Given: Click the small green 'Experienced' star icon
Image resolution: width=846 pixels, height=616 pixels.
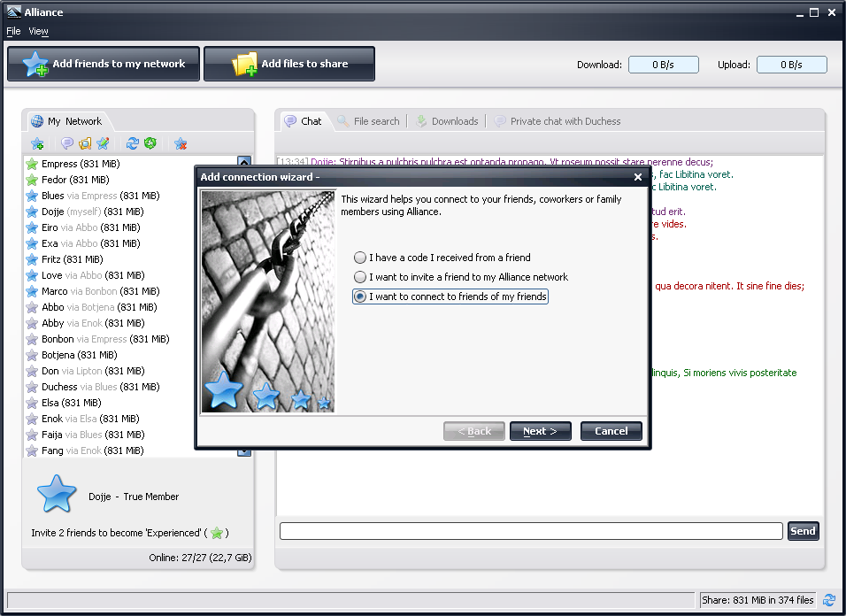Looking at the screenshot, I should pyautogui.click(x=216, y=533).
